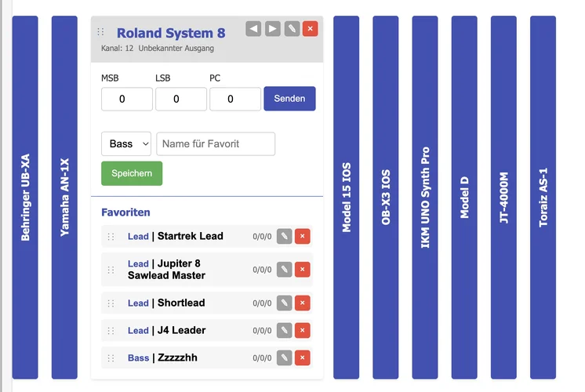This screenshot has height=392, width=585.
Task: Click the next arrow in Roland System 8 header
Action: [272, 29]
